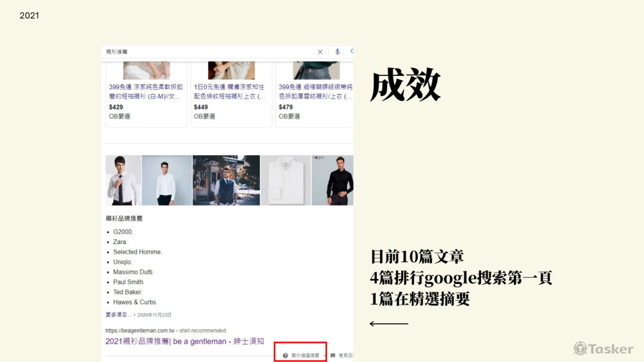644x362 pixels.
Task: Click Uniqlo. in the brand list
Action: [122, 262]
